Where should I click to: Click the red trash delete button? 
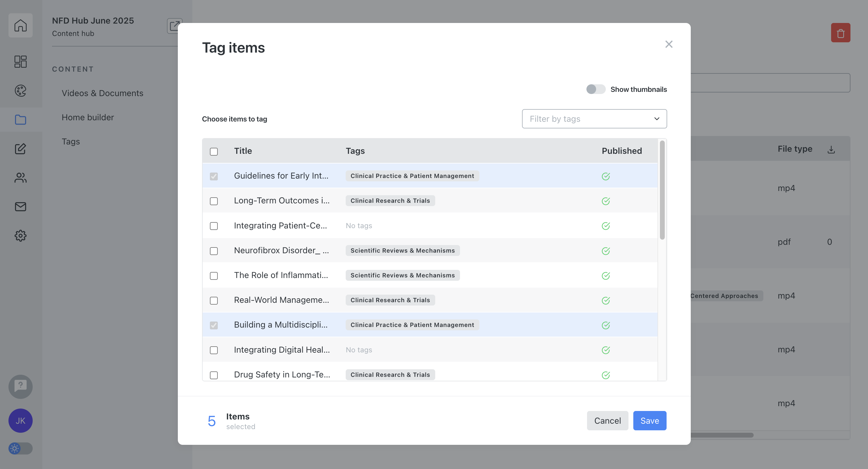pos(840,33)
